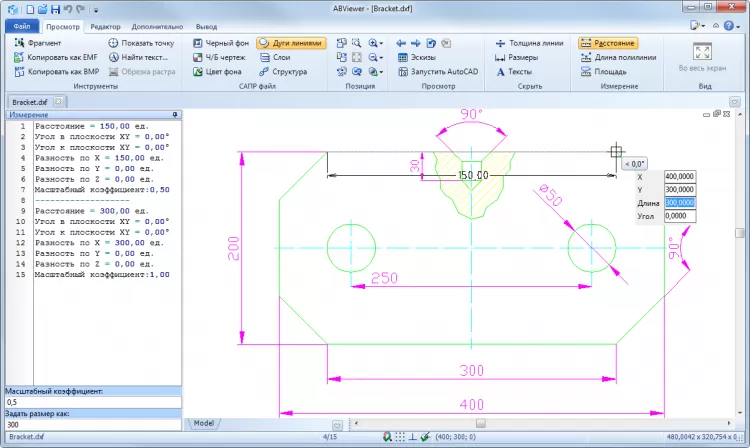The image size is (750, 448).
Task: Click the fit-to-window icon in Позиция group
Action: click(356, 57)
